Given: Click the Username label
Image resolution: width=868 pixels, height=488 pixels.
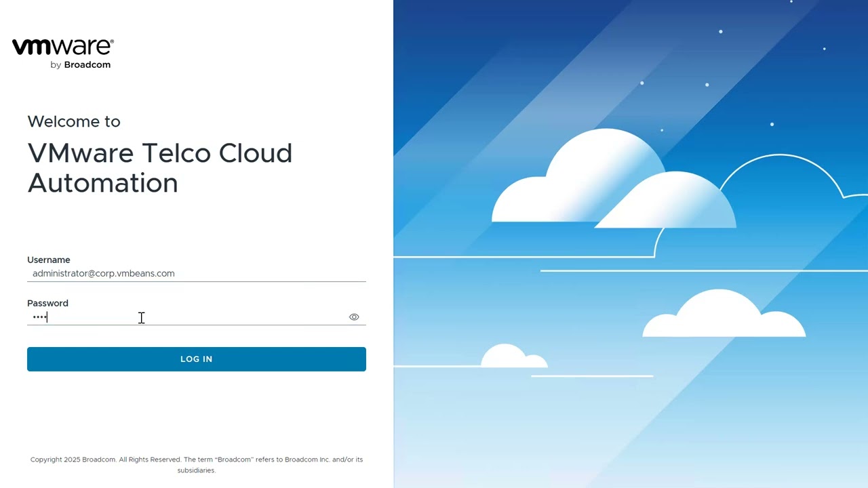Looking at the screenshot, I should (49, 260).
